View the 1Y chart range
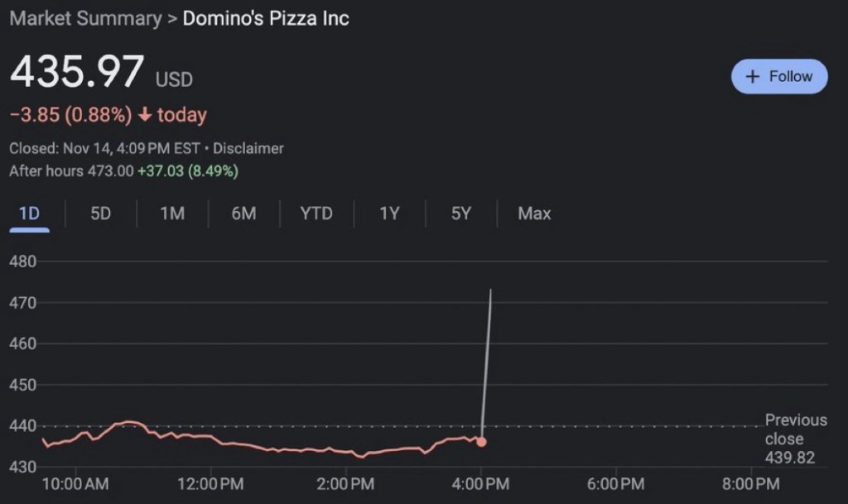Image resolution: width=848 pixels, height=504 pixels. 389,214
